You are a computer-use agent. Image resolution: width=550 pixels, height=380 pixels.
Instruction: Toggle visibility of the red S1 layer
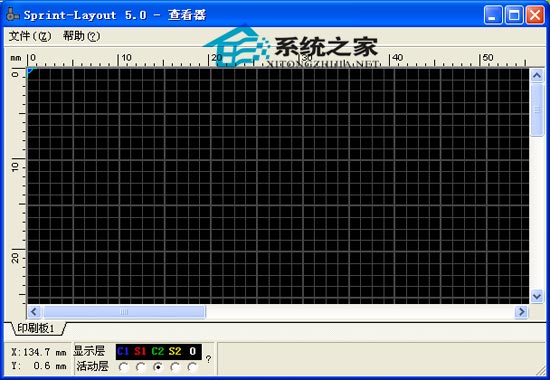tap(140, 351)
